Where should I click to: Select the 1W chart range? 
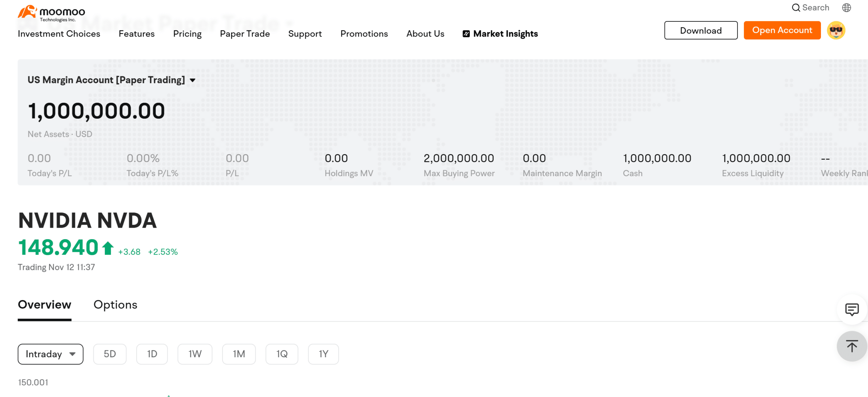tap(195, 354)
